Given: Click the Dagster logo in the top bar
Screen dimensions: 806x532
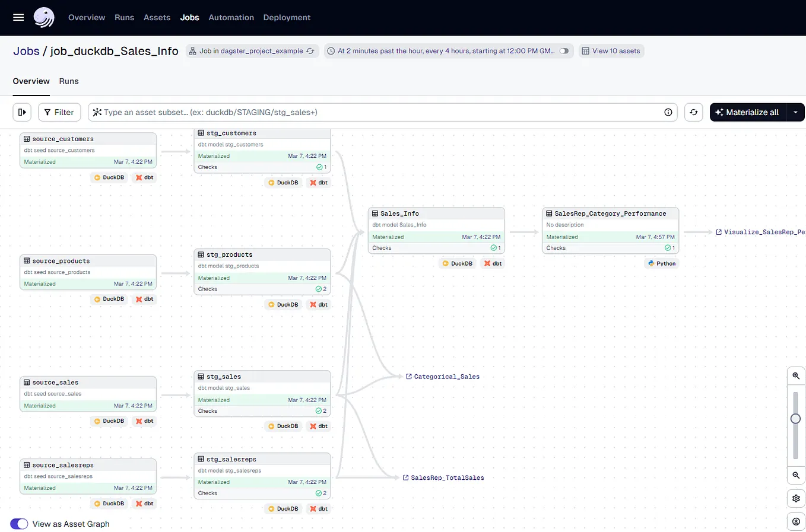Looking at the screenshot, I should [x=43, y=17].
